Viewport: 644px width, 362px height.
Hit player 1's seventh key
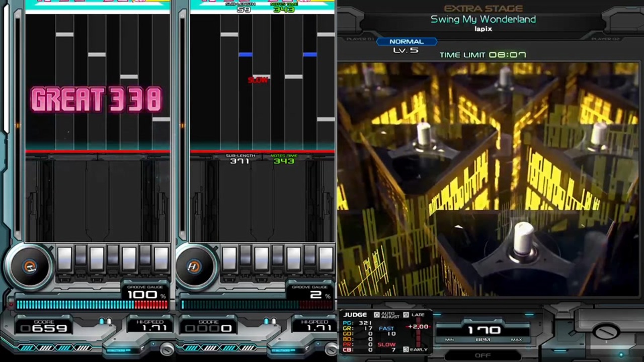click(x=161, y=259)
